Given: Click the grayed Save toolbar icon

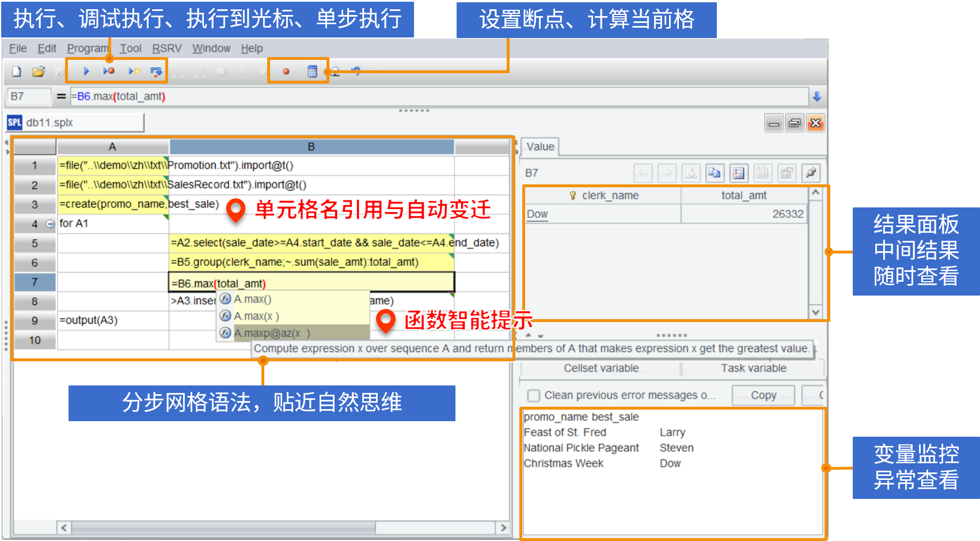Looking at the screenshot, I should point(59,71).
